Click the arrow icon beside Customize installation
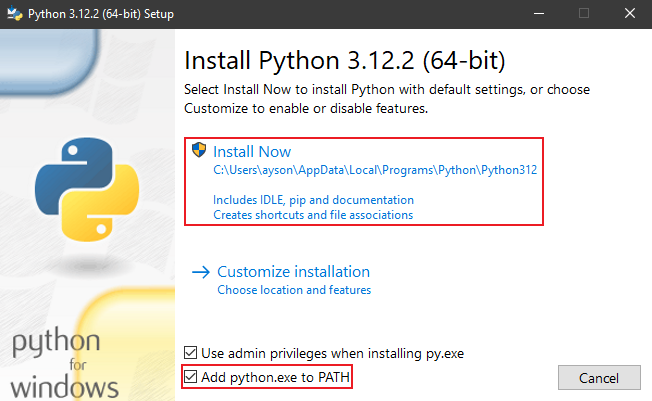 tap(200, 272)
